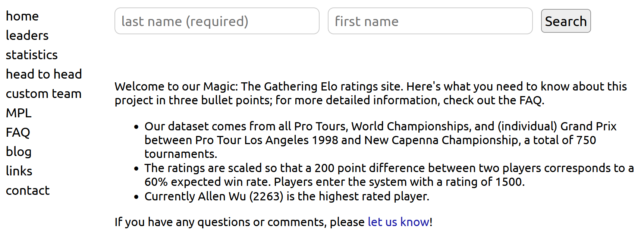Open the custom team page
644x238 pixels.
44,94
